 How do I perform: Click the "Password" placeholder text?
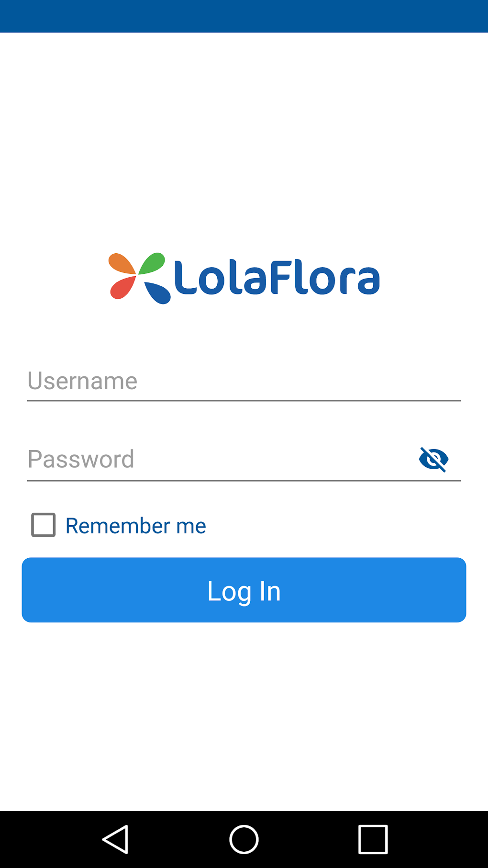[81, 459]
